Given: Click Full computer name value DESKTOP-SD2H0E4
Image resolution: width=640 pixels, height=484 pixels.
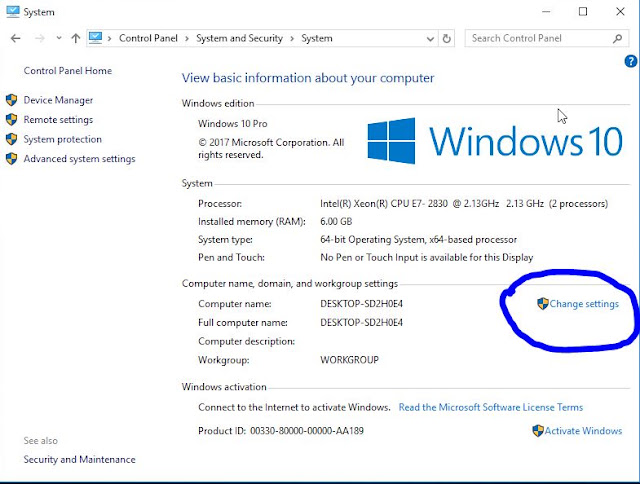Looking at the screenshot, I should [361, 322].
